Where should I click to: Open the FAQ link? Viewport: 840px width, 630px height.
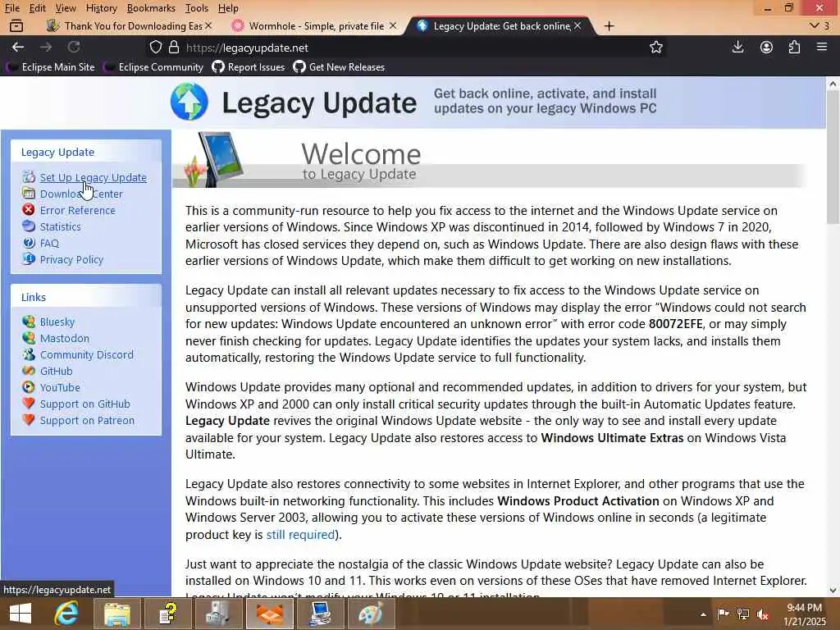point(49,243)
